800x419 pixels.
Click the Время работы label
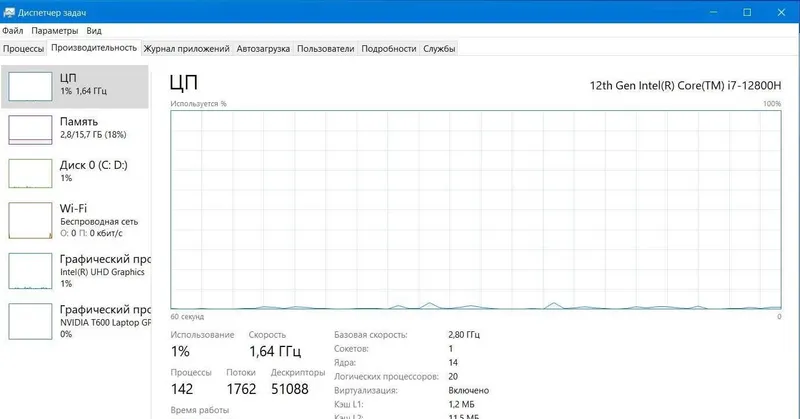pyautogui.click(x=199, y=410)
